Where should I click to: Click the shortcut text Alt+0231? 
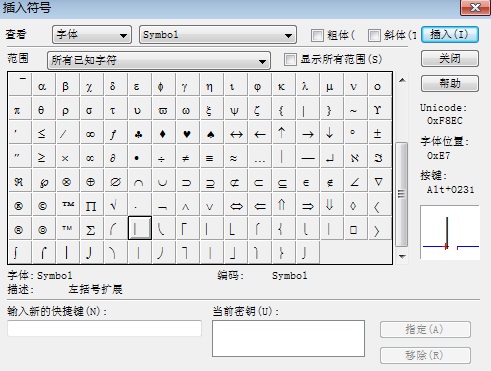(450, 190)
